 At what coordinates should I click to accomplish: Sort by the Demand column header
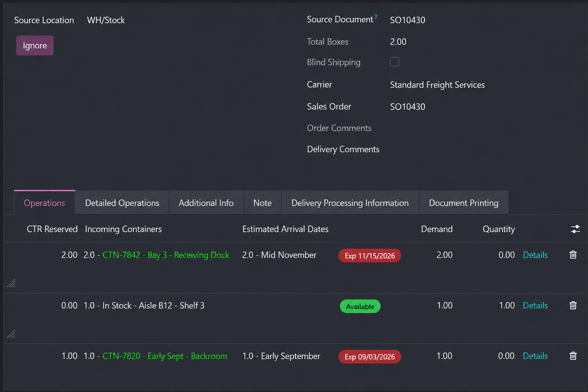pos(437,229)
